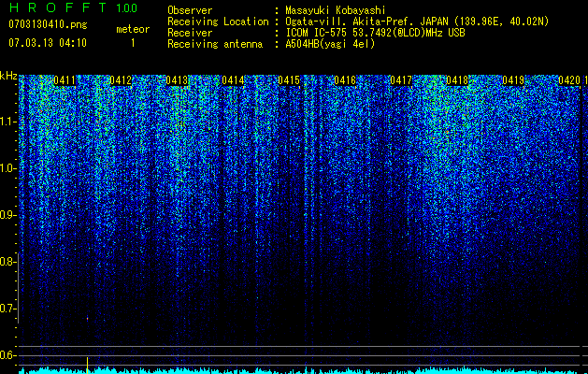Image resolution: width=588 pixels, height=374 pixels.
Task: Click the Receiving Location label
Action: pyautogui.click(x=218, y=22)
